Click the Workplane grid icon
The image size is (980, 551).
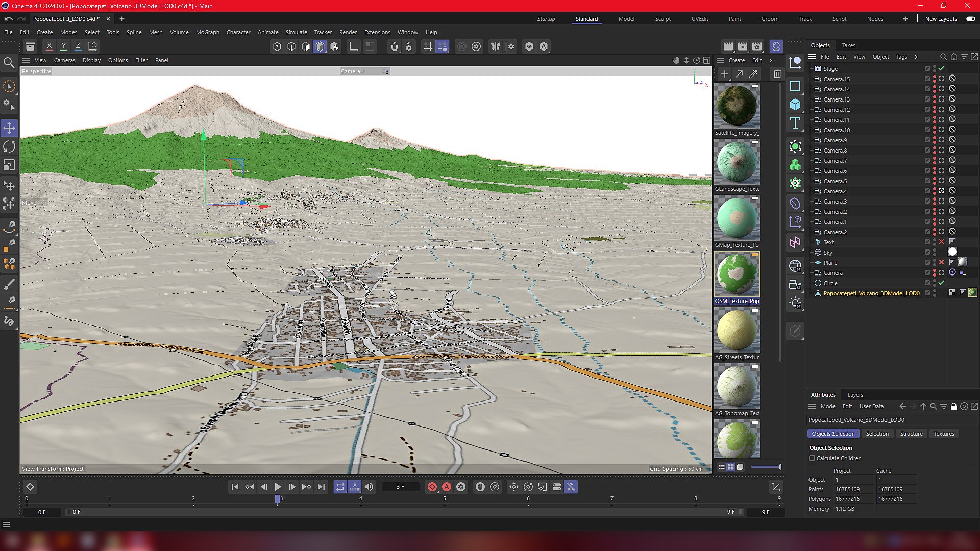(428, 46)
